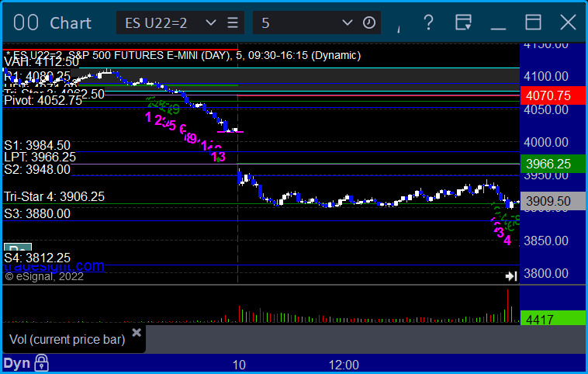Click the red 4070.75 price marker
The image size is (588, 374).
tap(553, 95)
